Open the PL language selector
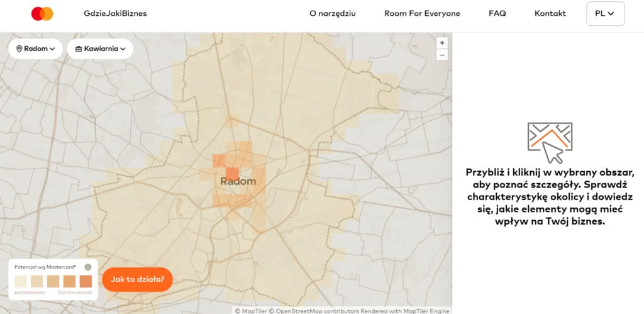The image size is (644, 314). (x=606, y=14)
